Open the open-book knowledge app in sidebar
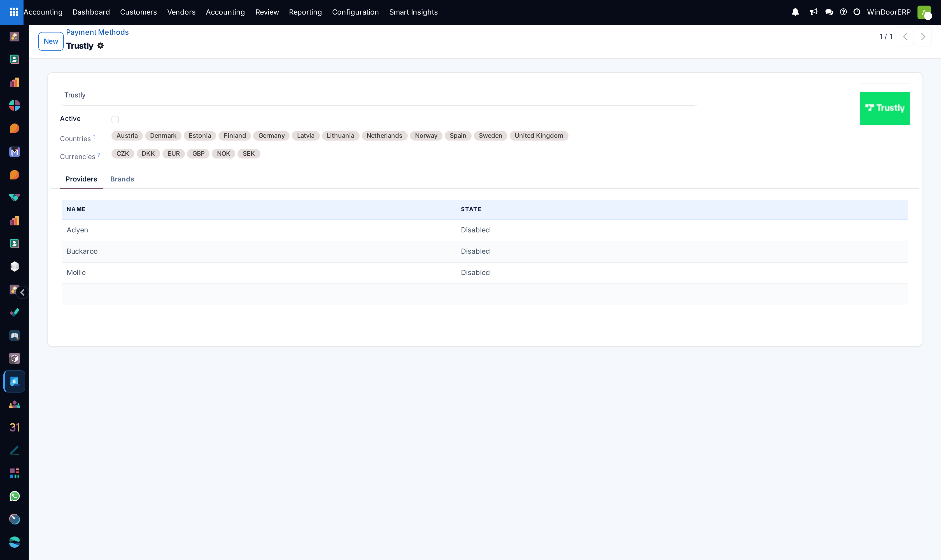Screen dimensions: 941x560 [14, 335]
